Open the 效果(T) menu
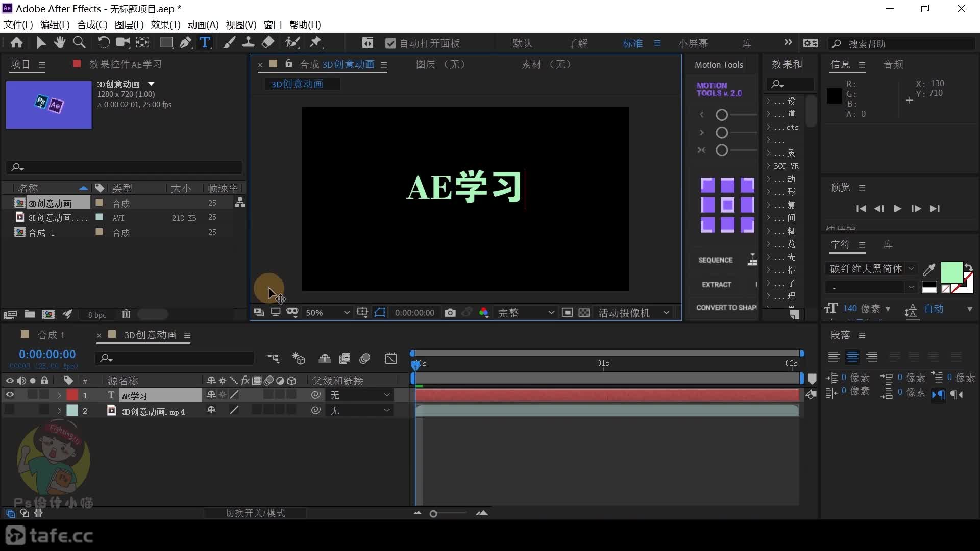This screenshot has height=551, width=980. pyautogui.click(x=165, y=24)
